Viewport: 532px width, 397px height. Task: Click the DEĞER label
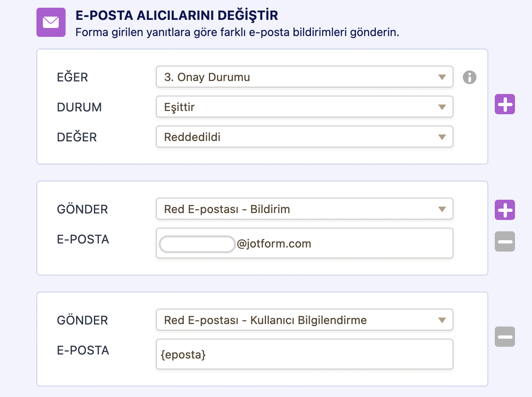pyautogui.click(x=77, y=137)
